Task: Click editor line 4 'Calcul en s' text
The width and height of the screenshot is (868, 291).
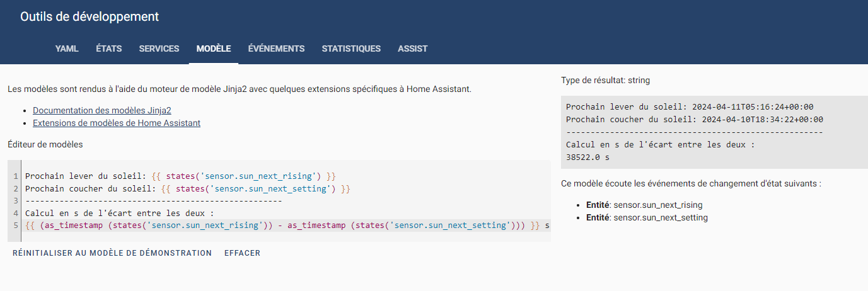Action: (x=120, y=213)
